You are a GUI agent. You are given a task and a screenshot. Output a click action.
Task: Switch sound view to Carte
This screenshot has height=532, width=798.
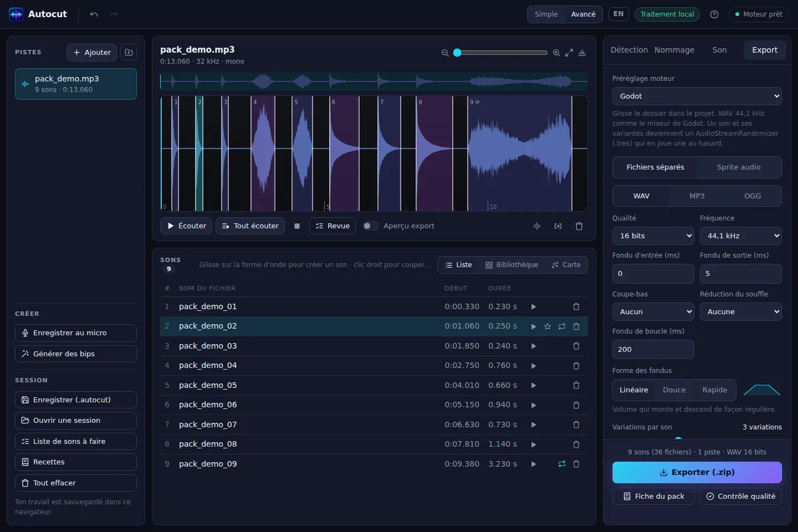point(566,265)
